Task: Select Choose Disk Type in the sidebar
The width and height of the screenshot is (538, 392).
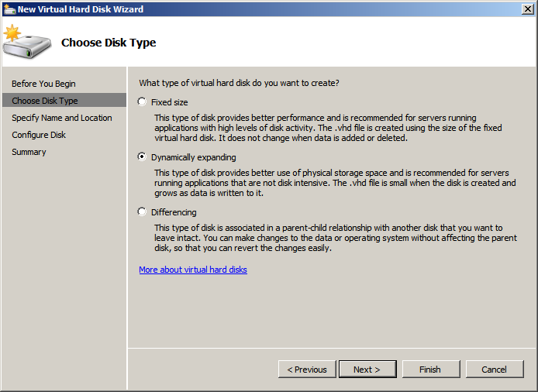Action: (45, 101)
